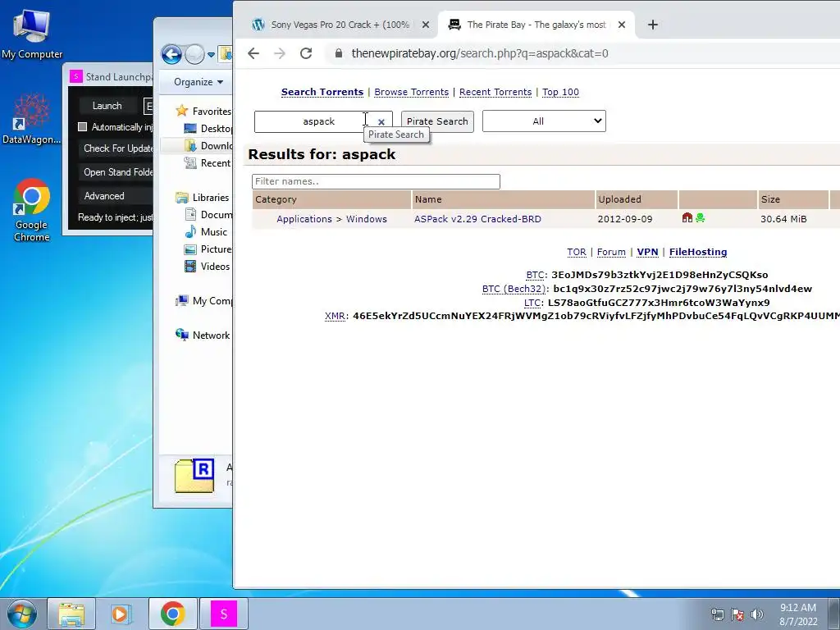The width and height of the screenshot is (840, 630).
Task: Click Open Stand Folder button
Action: click(116, 172)
